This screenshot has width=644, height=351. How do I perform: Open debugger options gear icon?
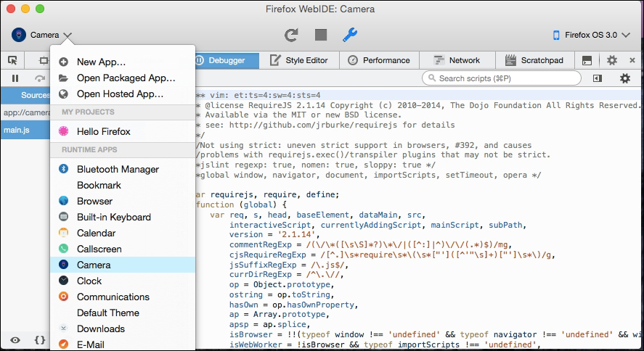[x=625, y=78]
